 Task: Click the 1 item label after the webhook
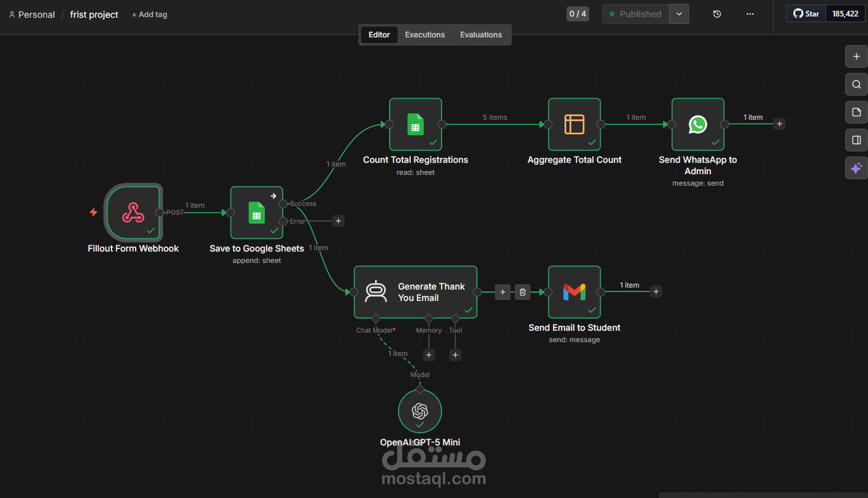195,205
